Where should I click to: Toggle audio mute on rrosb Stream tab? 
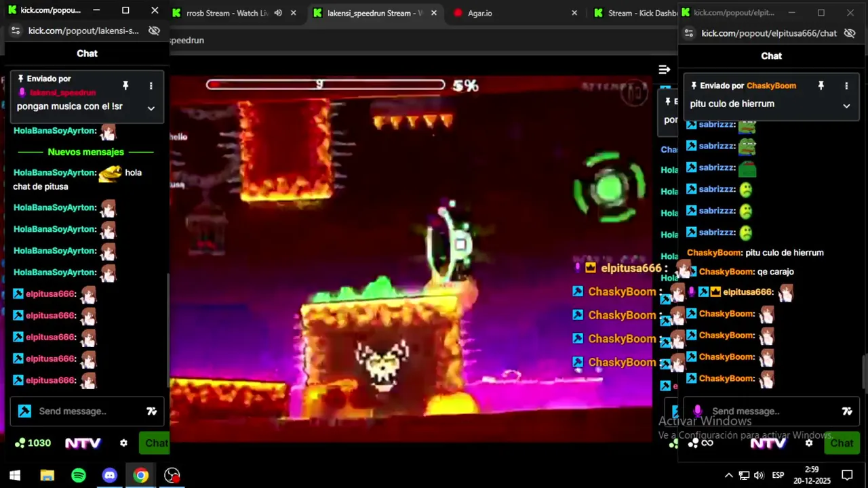click(278, 13)
